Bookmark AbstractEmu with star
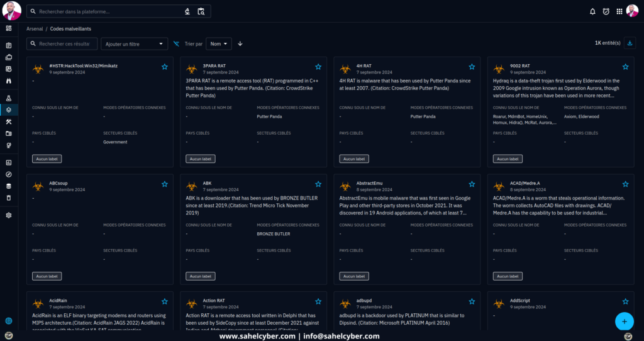This screenshot has height=341, width=644. (472, 184)
